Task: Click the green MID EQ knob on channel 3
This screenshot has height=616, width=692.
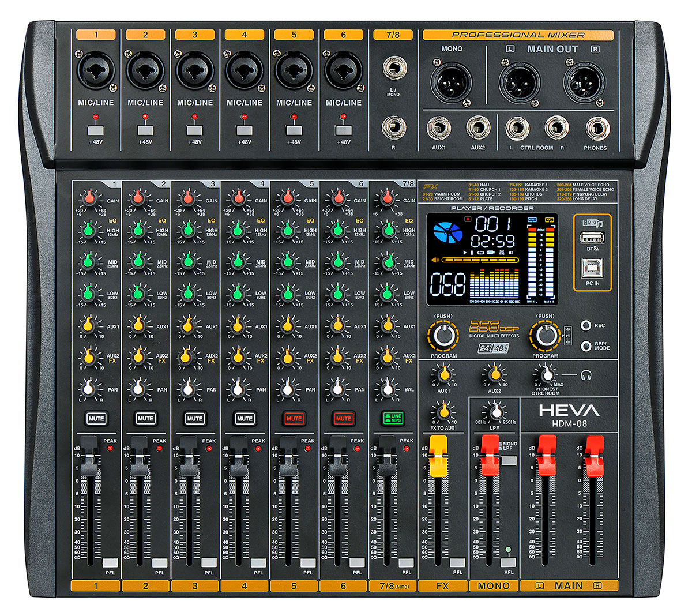Action: (x=187, y=262)
